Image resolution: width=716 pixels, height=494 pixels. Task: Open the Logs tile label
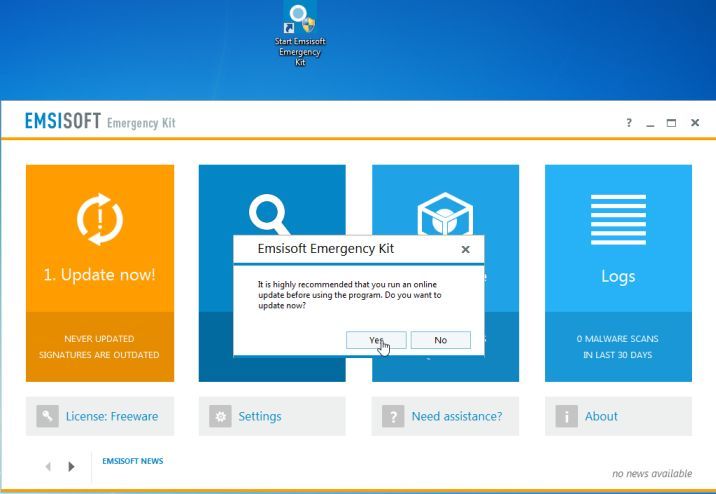618,276
